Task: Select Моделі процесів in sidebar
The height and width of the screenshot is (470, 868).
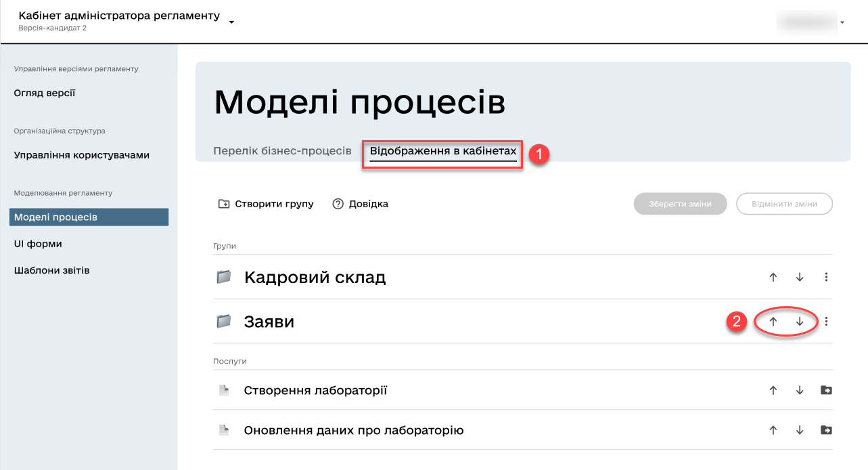Action: click(x=89, y=217)
